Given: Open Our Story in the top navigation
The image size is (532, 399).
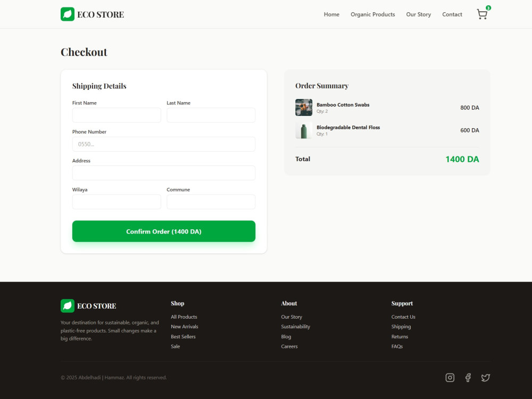Looking at the screenshot, I should [x=418, y=14].
